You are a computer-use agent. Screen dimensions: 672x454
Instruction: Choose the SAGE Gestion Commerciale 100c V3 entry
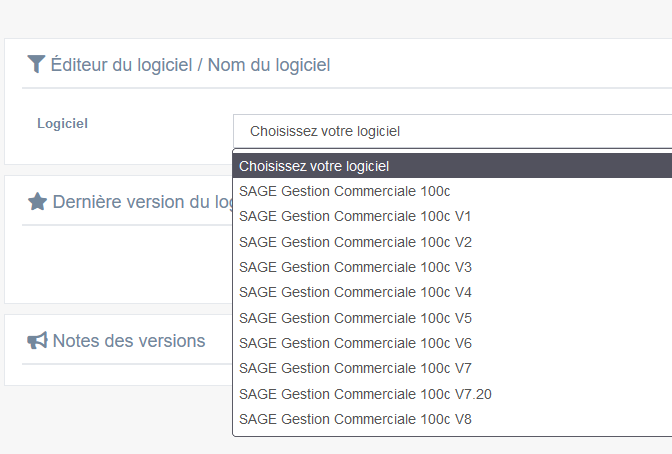coord(355,267)
